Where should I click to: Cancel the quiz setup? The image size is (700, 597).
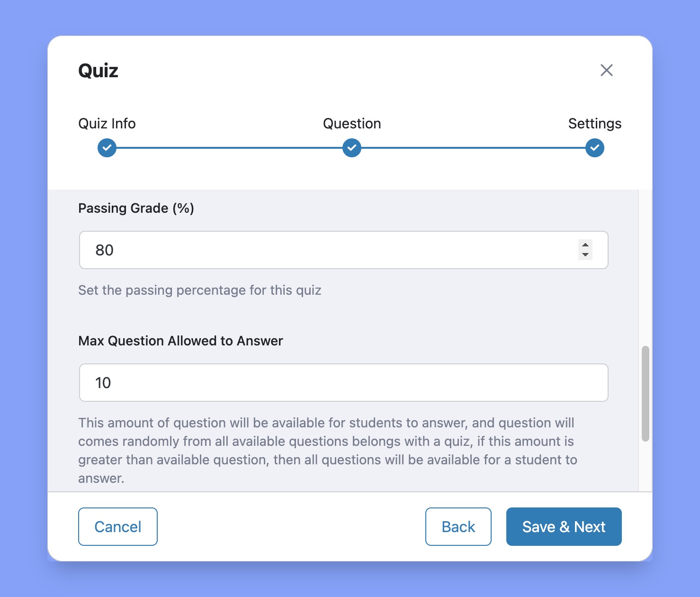[x=117, y=526]
